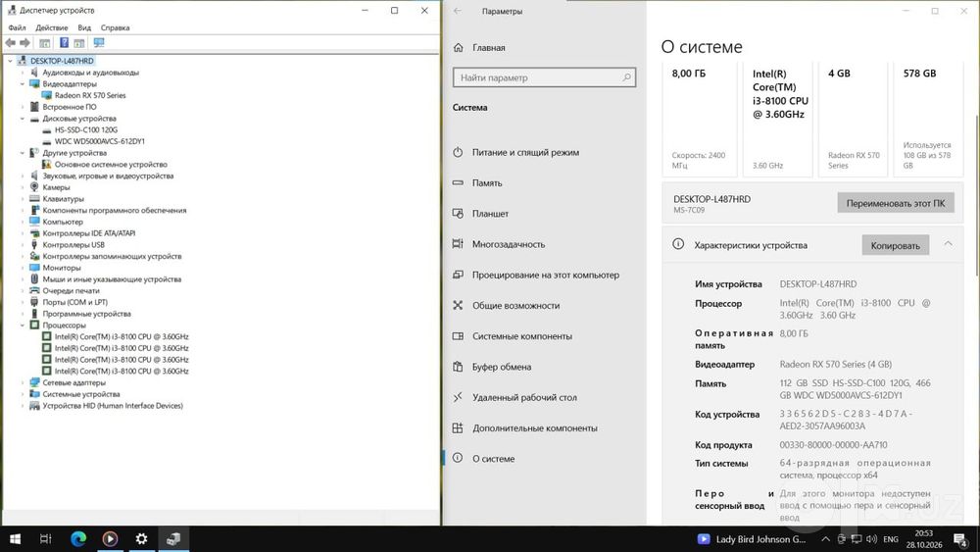Collapse the Характеристики устройства section chevron

pos(948,244)
